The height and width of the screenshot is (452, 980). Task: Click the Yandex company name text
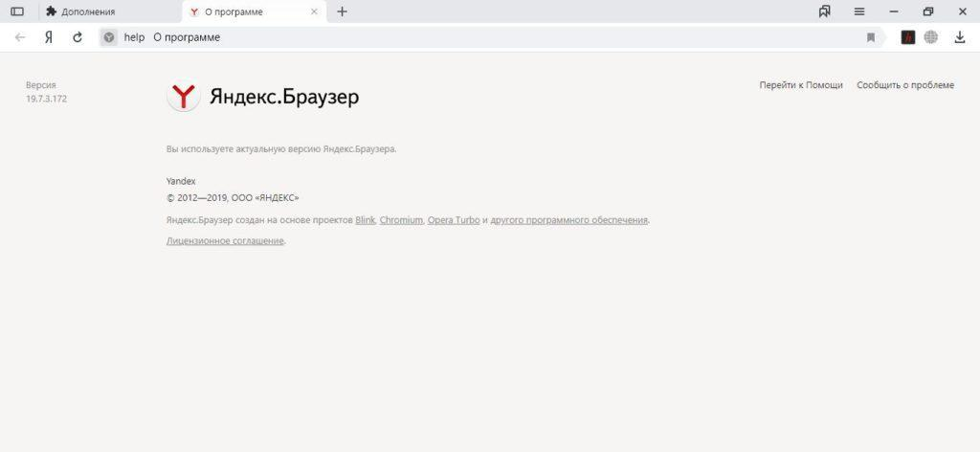click(181, 181)
